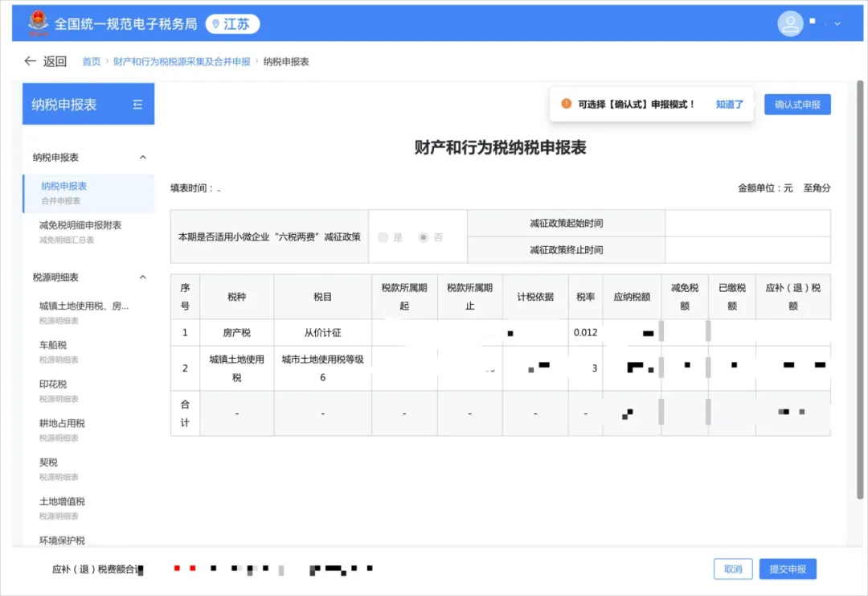The height and width of the screenshot is (596, 868).
Task: Click the 确认式申报 button
Action: coord(796,104)
